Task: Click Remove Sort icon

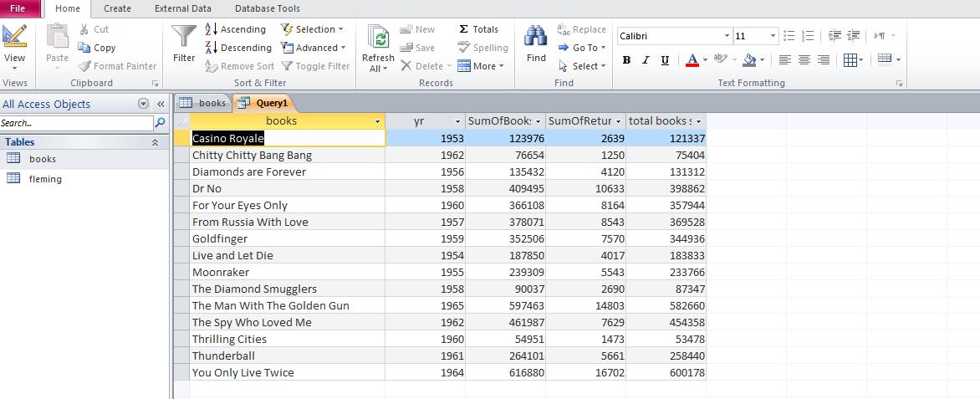Action: pyautogui.click(x=211, y=66)
